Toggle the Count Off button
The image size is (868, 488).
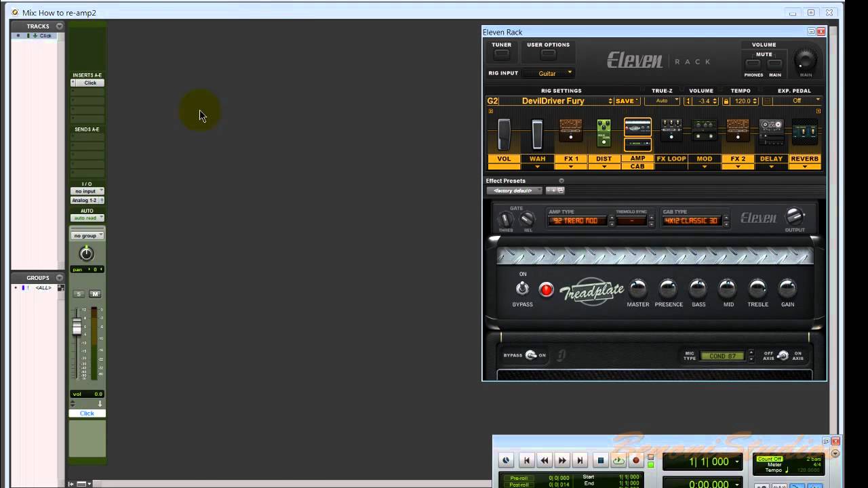click(x=769, y=459)
